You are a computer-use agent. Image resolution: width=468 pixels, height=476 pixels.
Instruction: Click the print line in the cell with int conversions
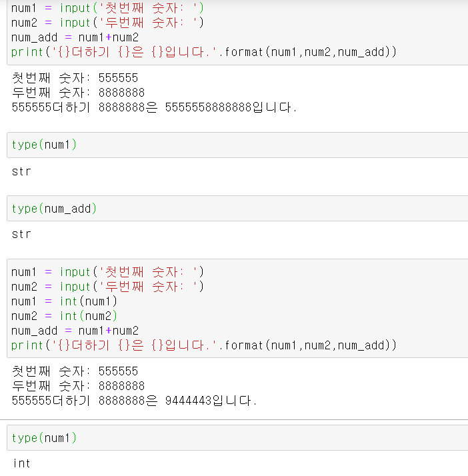[x=203, y=345]
